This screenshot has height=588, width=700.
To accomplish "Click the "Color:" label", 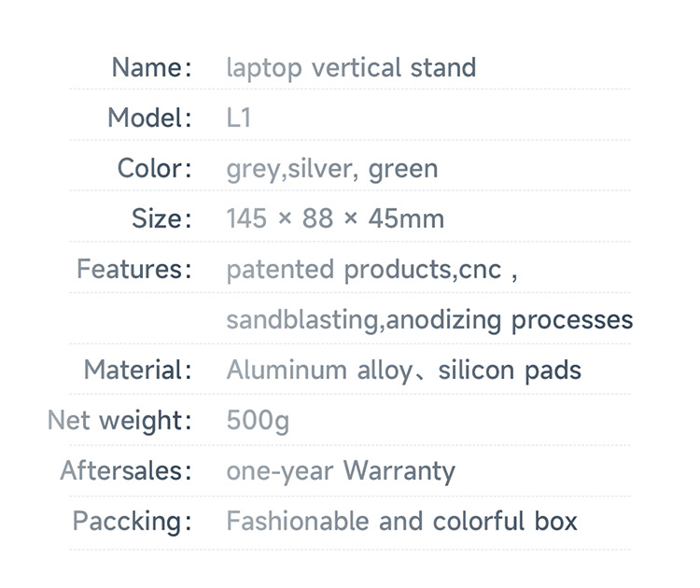I will [x=154, y=169].
